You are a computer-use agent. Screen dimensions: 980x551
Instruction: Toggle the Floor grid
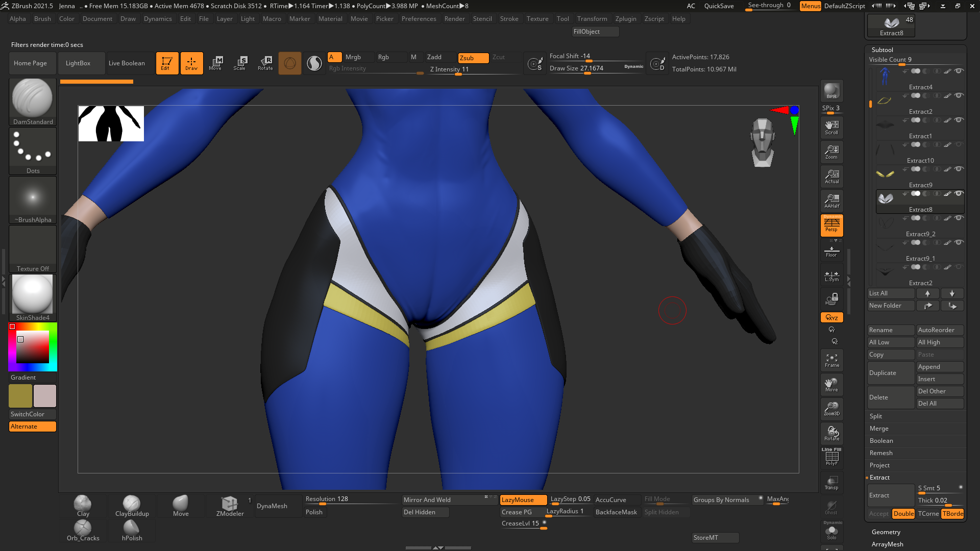pyautogui.click(x=831, y=251)
